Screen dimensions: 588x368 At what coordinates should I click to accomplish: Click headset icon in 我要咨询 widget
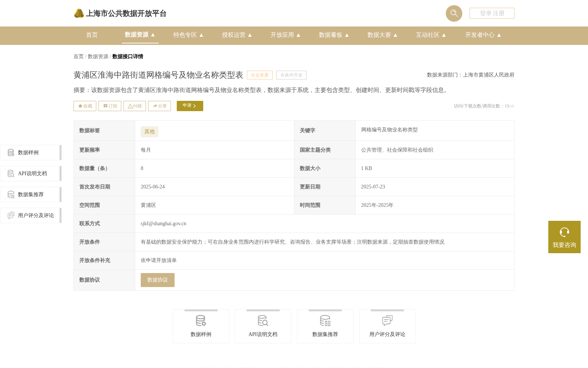coord(564,232)
